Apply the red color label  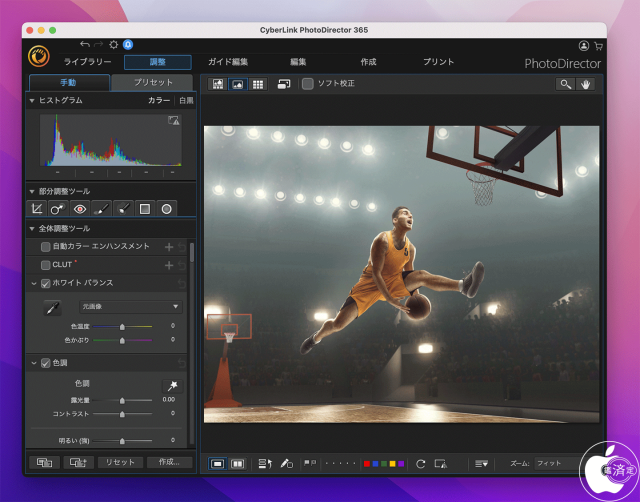click(x=367, y=464)
